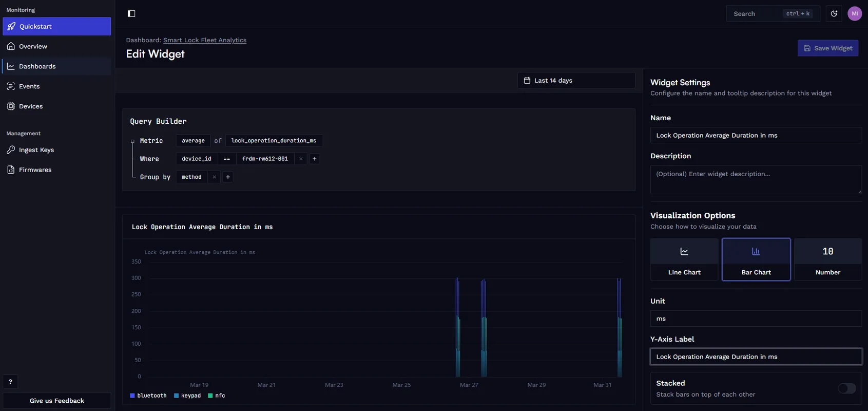
Task: Change the lock_operation_duration_ms metric
Action: tap(274, 141)
